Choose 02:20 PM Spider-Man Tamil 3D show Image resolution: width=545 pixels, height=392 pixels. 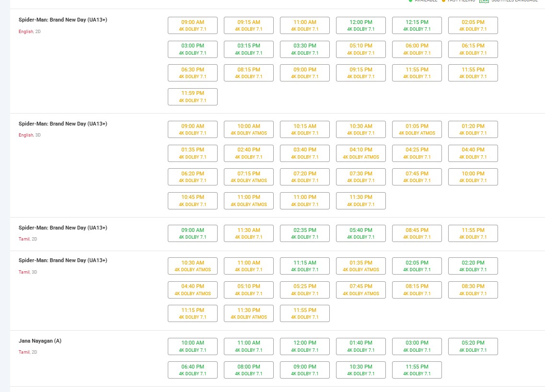coord(473,266)
